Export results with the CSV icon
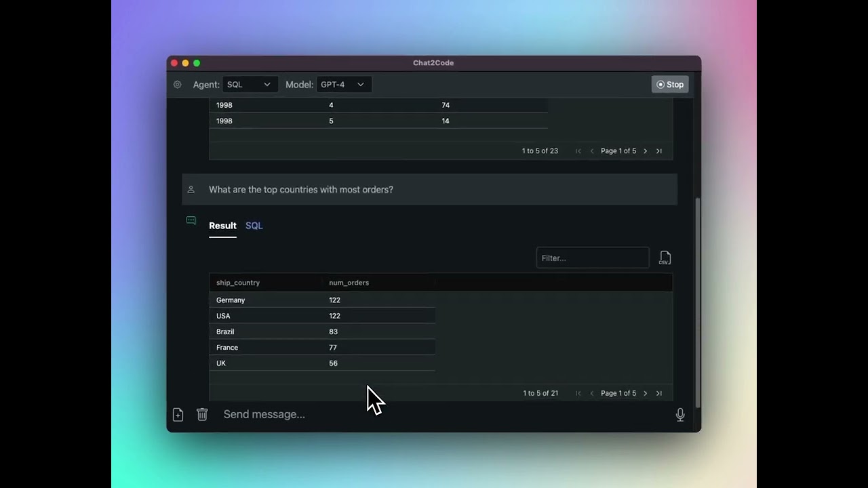Viewport: 868px width, 488px height. point(665,258)
